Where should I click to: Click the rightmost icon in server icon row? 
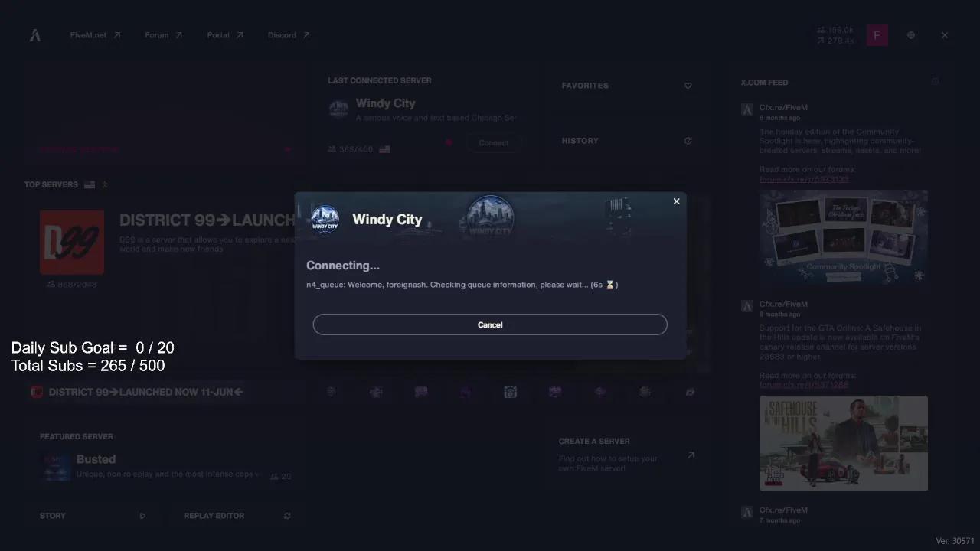[690, 392]
